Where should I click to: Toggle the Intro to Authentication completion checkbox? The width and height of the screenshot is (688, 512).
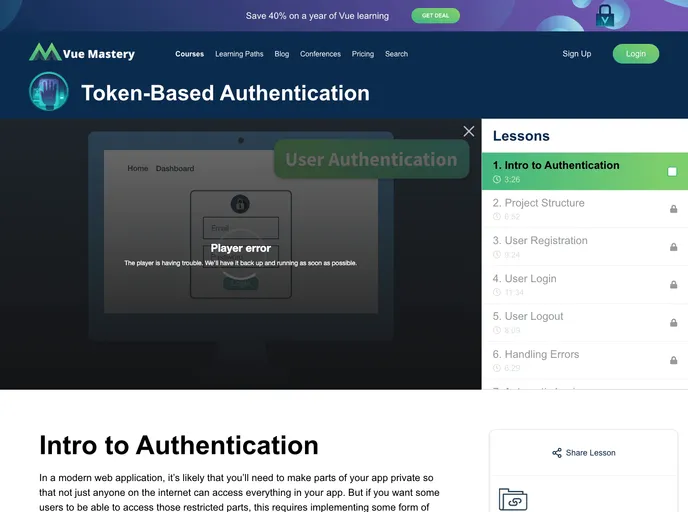(x=672, y=172)
